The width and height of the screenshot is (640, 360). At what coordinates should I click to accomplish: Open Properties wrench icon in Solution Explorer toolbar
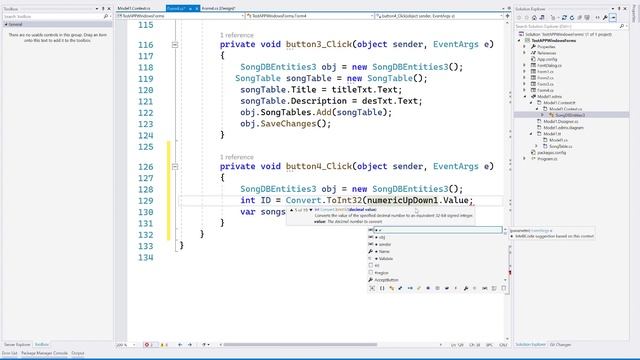point(605,18)
